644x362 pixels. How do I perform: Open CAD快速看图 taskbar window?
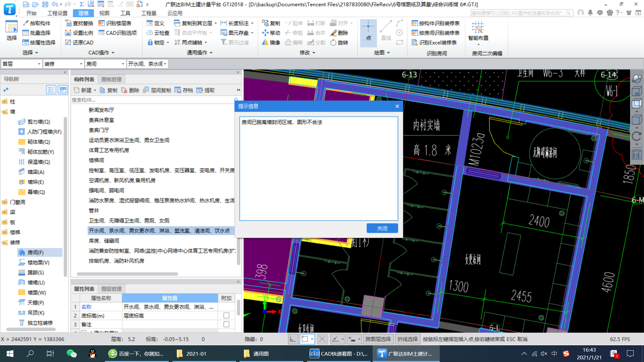(x=339, y=354)
